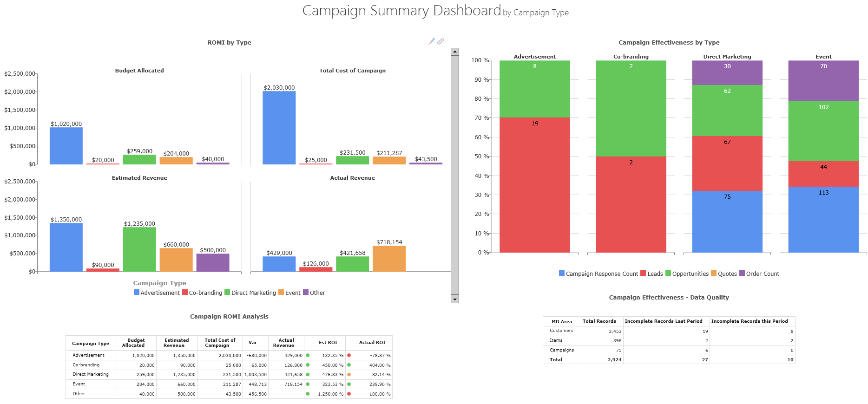868x404 pixels.
Task: Click red Actual ROI dot beside -78.87 %
Action: click(349, 355)
